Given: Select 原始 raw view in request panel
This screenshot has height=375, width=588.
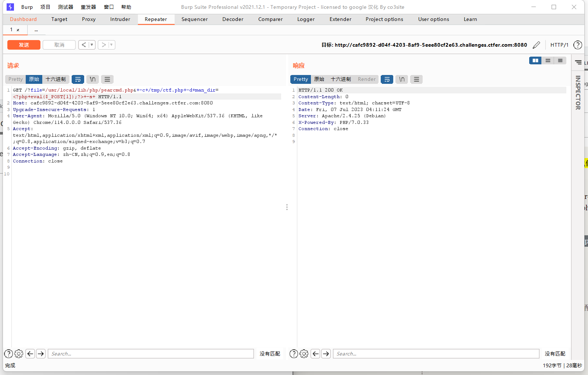Looking at the screenshot, I should pos(34,79).
